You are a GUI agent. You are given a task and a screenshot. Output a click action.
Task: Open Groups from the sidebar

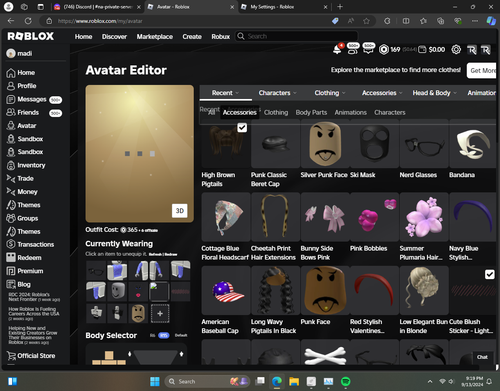(x=22, y=218)
